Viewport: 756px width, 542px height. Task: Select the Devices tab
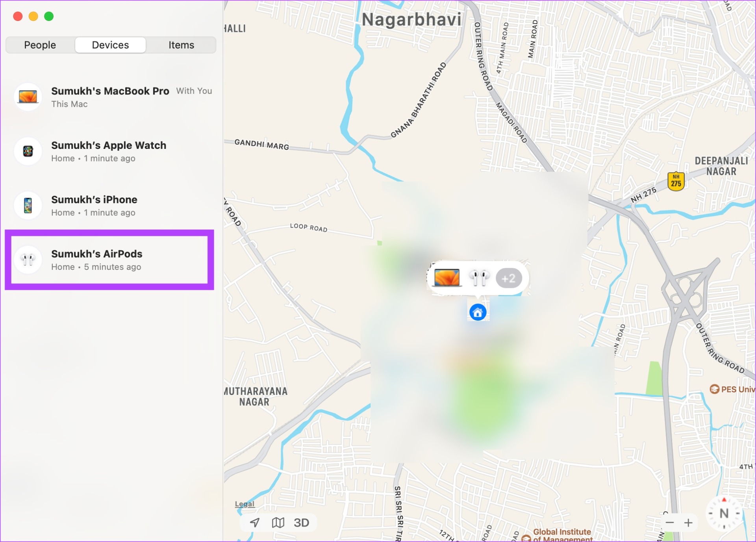click(110, 45)
